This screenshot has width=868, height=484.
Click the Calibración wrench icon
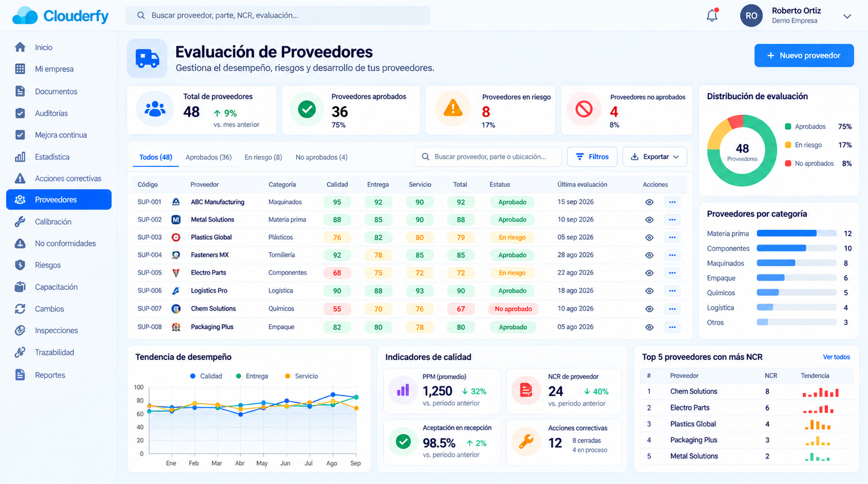[x=20, y=222]
